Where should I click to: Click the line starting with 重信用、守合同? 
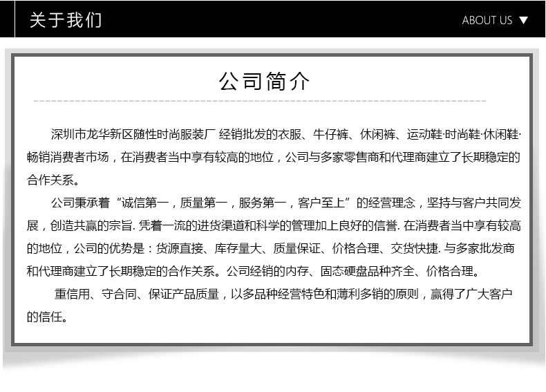coord(283,294)
